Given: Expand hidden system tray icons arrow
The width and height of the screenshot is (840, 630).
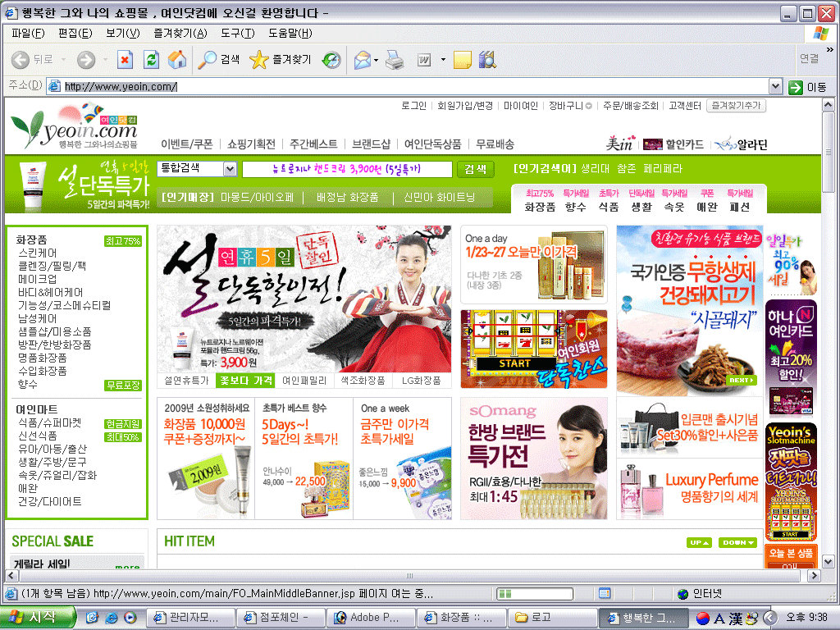Looking at the screenshot, I should pyautogui.click(x=769, y=618).
